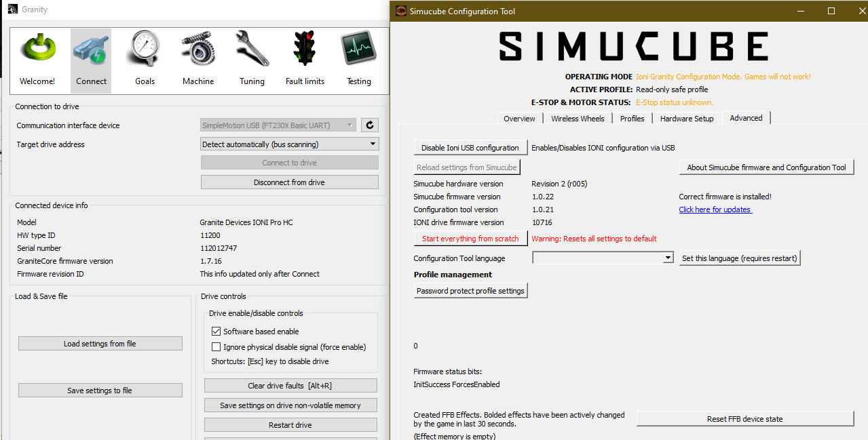Maximize the Simucube Configuration Tool window
This screenshot has height=440, width=868.
831,11
